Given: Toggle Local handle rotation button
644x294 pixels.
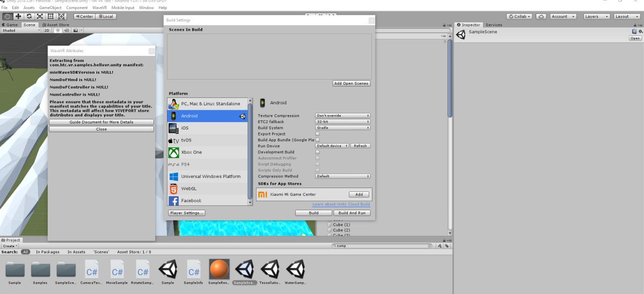Looking at the screenshot, I should [106, 16].
